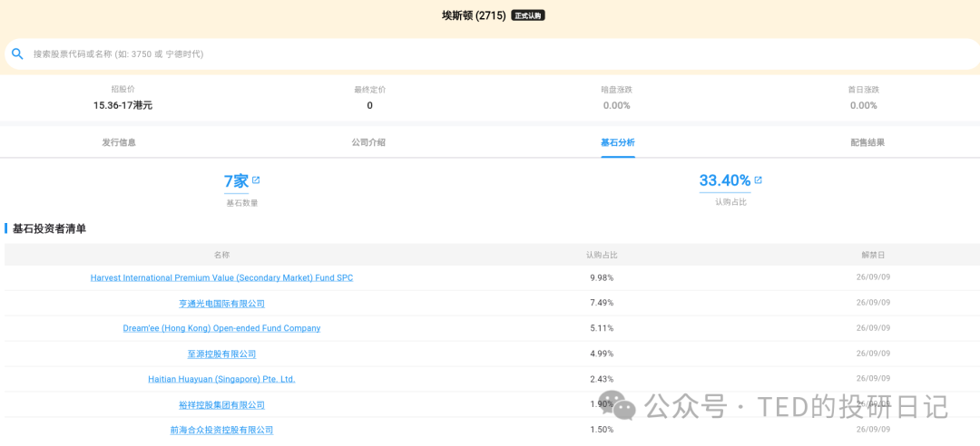Click the 暗盘涨跌 label
This screenshot has width=980, height=446.
click(x=617, y=90)
